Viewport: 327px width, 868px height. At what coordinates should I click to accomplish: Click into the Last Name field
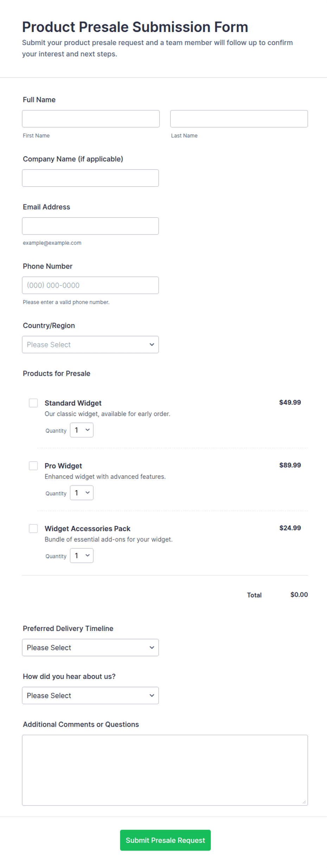[x=239, y=119]
